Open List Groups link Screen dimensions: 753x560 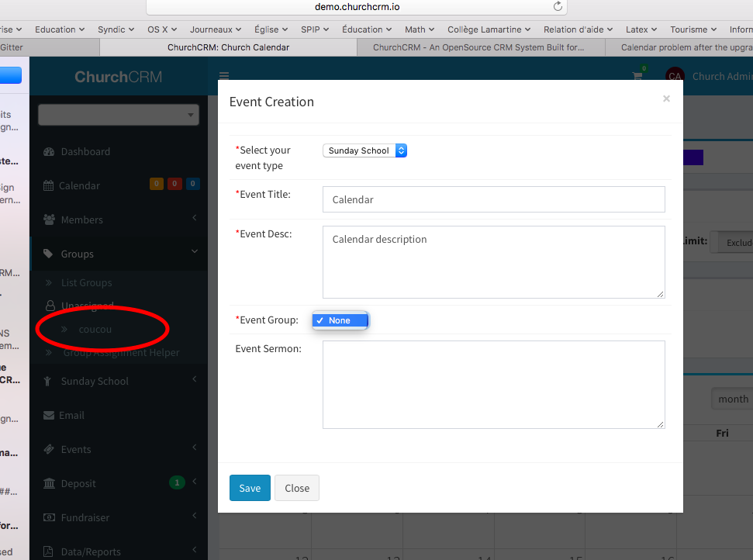pyautogui.click(x=86, y=283)
